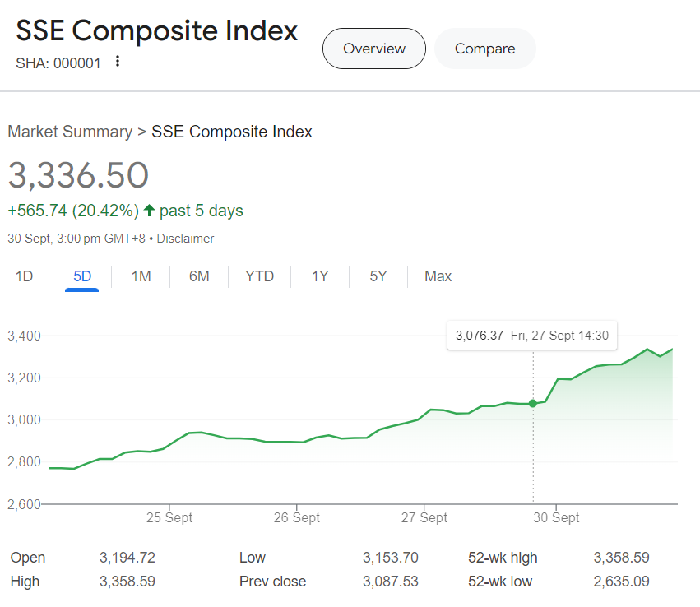Click the 25 Sept axis label
700x607 pixels.
pos(169,517)
